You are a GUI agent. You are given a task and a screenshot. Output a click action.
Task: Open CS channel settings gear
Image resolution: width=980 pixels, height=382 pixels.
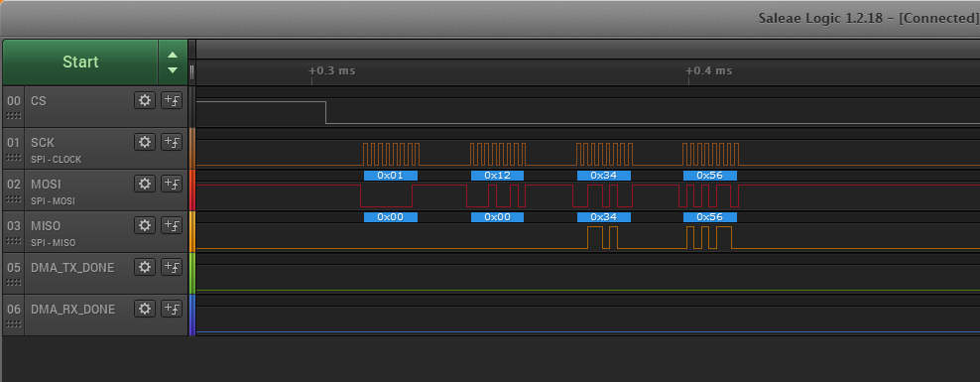tap(145, 100)
